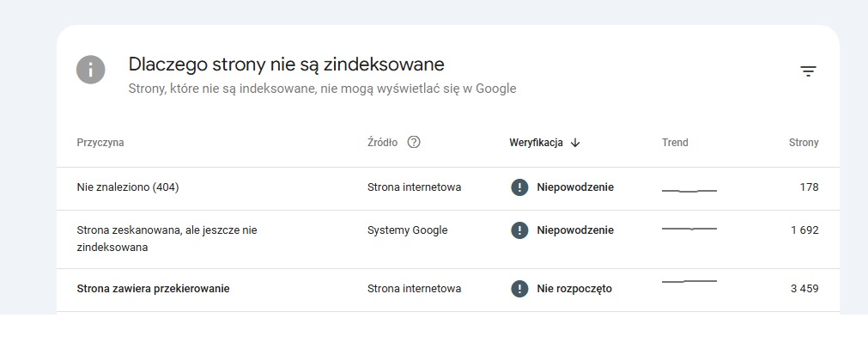
Task: Open the 'Nie znaleziono (404)' row
Action: [448, 189]
